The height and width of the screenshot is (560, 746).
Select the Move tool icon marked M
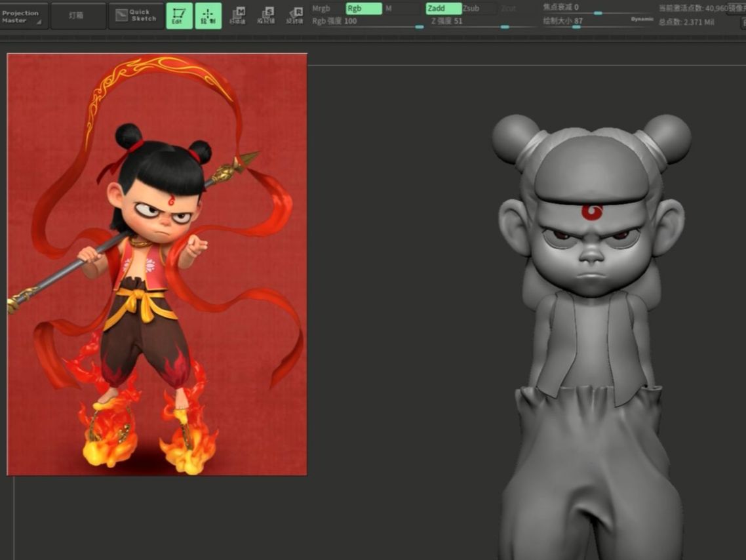(x=237, y=16)
